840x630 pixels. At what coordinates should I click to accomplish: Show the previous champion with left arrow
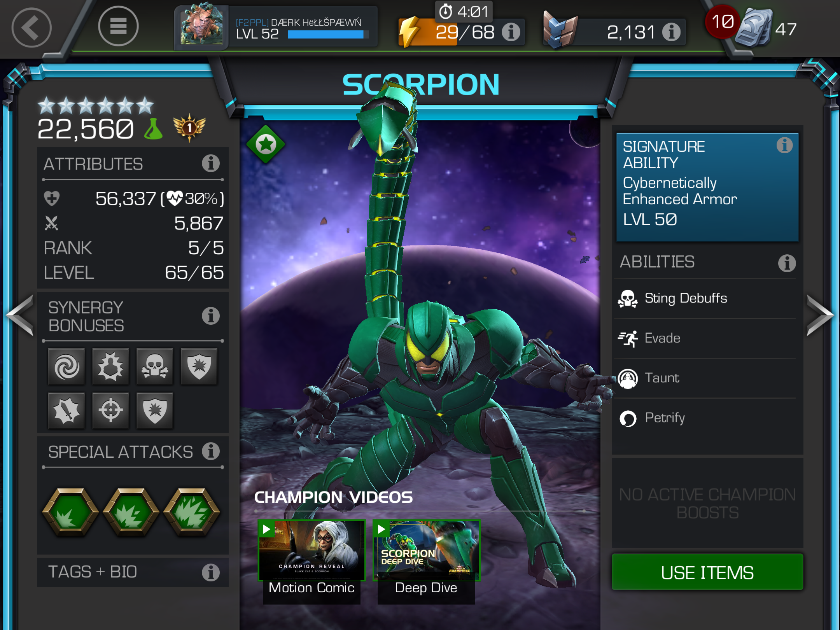pyautogui.click(x=20, y=315)
